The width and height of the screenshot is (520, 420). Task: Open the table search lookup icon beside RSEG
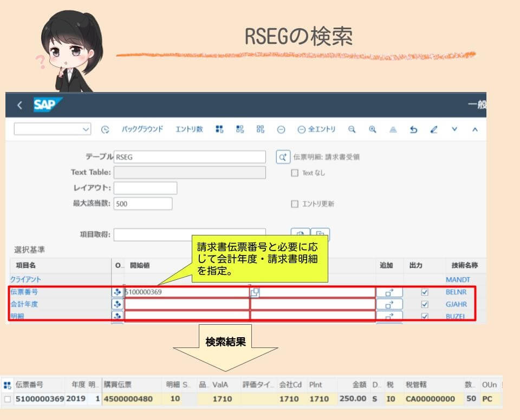point(282,156)
